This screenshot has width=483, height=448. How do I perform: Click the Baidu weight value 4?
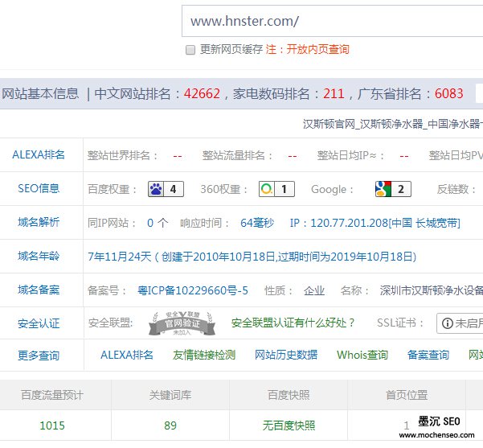174,189
